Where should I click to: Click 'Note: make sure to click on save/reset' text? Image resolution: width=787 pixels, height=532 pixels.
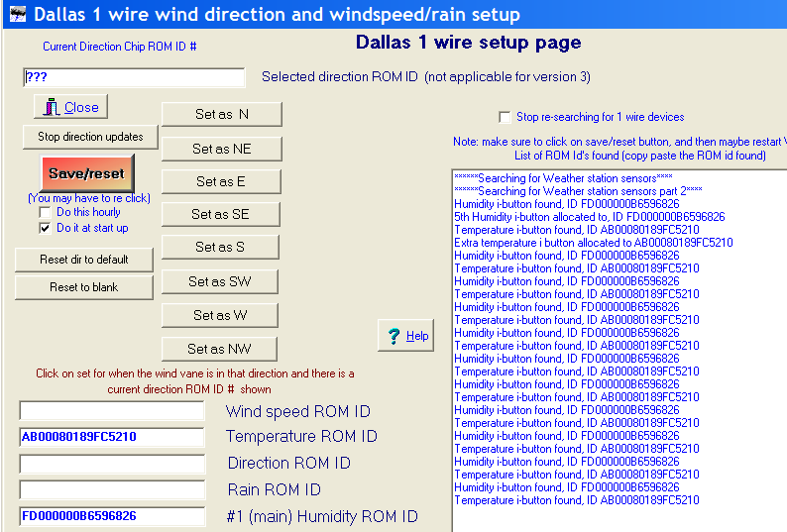[619, 142]
